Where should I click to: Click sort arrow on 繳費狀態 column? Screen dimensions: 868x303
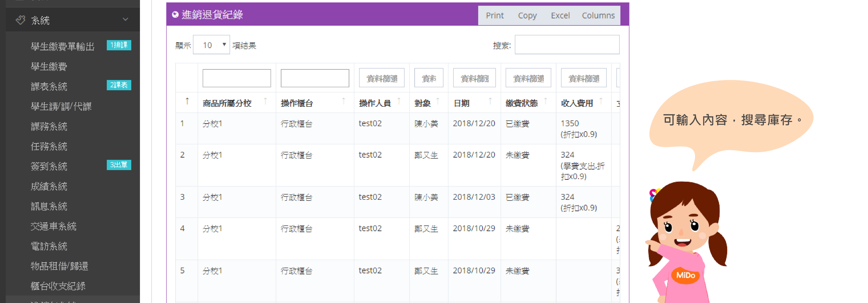(x=546, y=101)
